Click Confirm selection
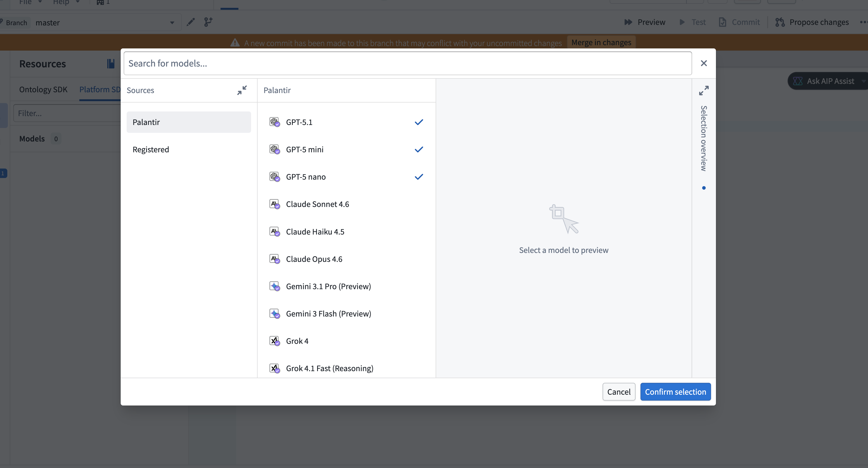 click(x=676, y=391)
